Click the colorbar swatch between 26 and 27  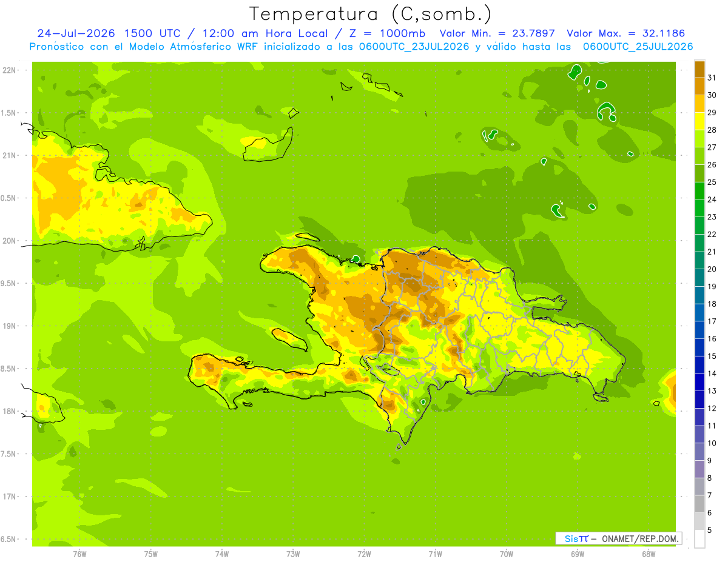tap(699, 155)
